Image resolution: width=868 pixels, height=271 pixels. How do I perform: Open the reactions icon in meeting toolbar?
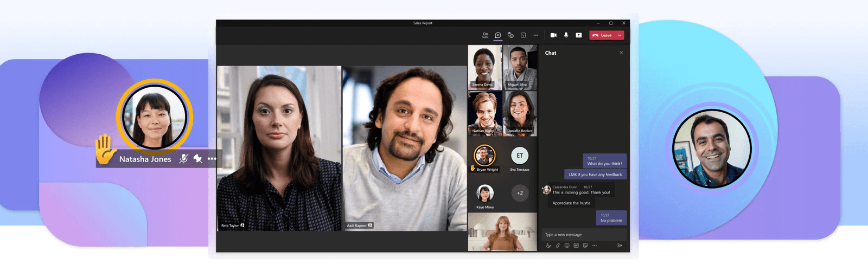pos(510,35)
